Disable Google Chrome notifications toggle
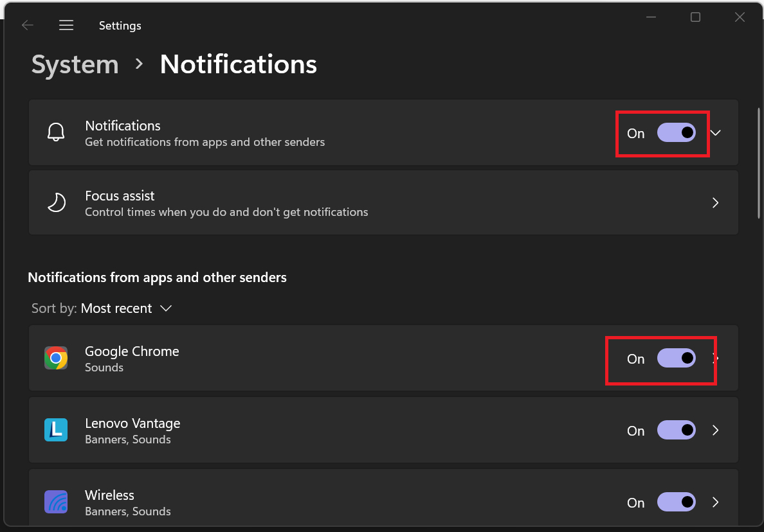Viewport: 764px width, 532px height. (x=676, y=359)
